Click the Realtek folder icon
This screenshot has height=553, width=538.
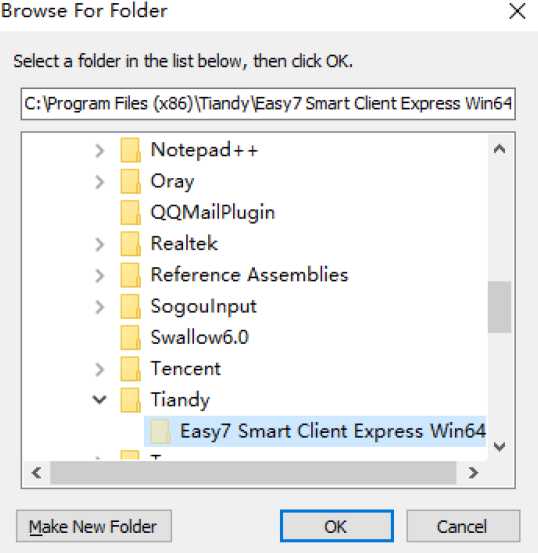pyautogui.click(x=131, y=244)
